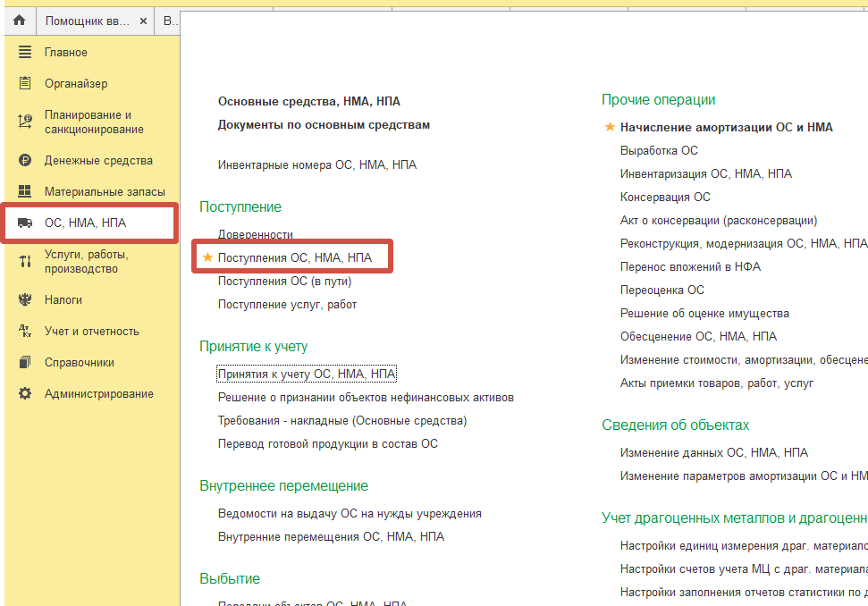Open Изменение параметров амортизации ОС и НМА
The image size is (868, 606).
tap(744, 476)
